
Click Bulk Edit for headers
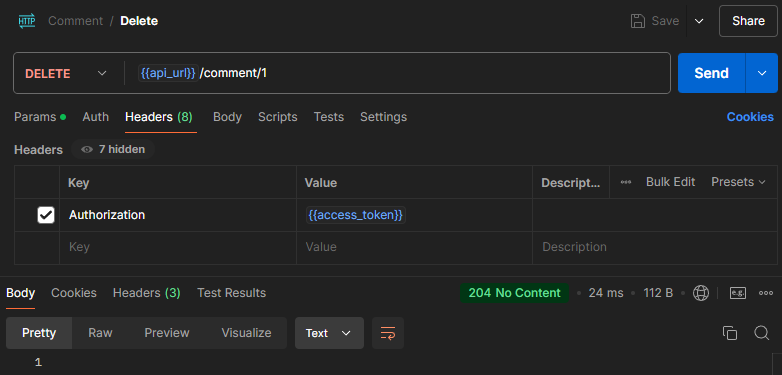[670, 182]
